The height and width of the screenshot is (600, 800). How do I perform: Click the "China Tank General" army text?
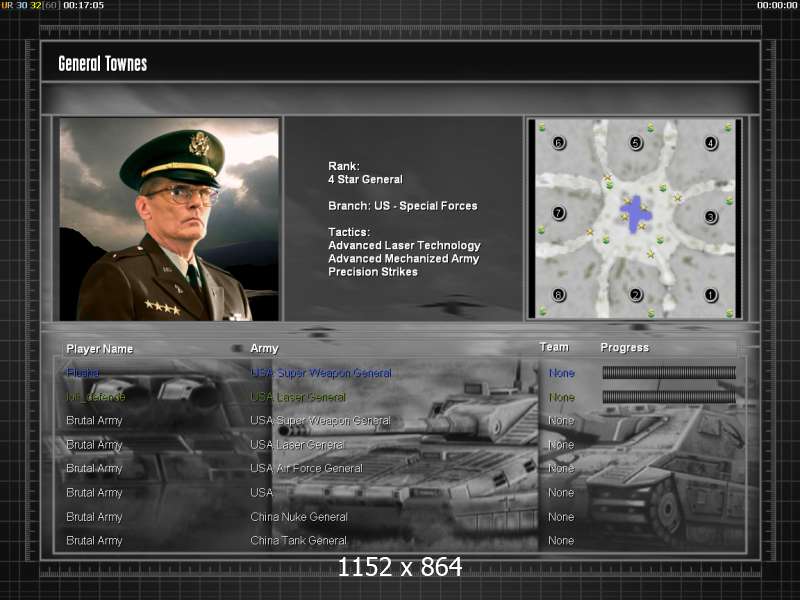298,540
